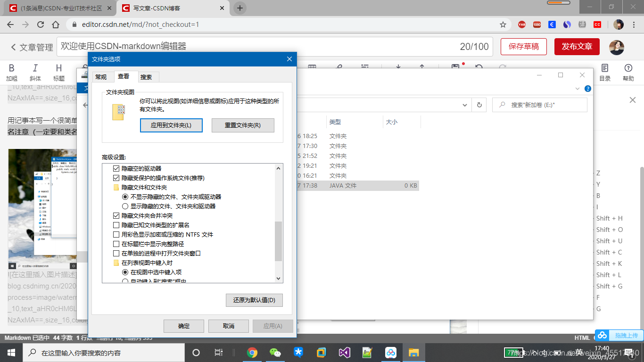Apply bold formatting in CSDN editor
644x362 pixels.
[12, 72]
